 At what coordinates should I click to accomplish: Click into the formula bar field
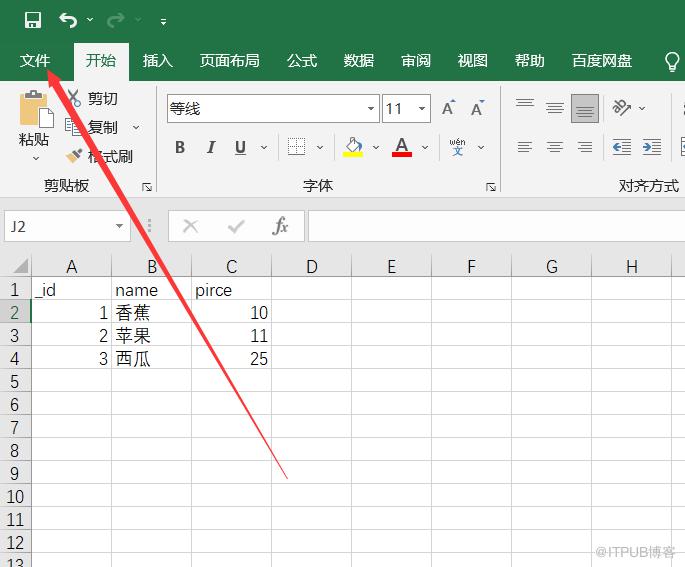496,226
